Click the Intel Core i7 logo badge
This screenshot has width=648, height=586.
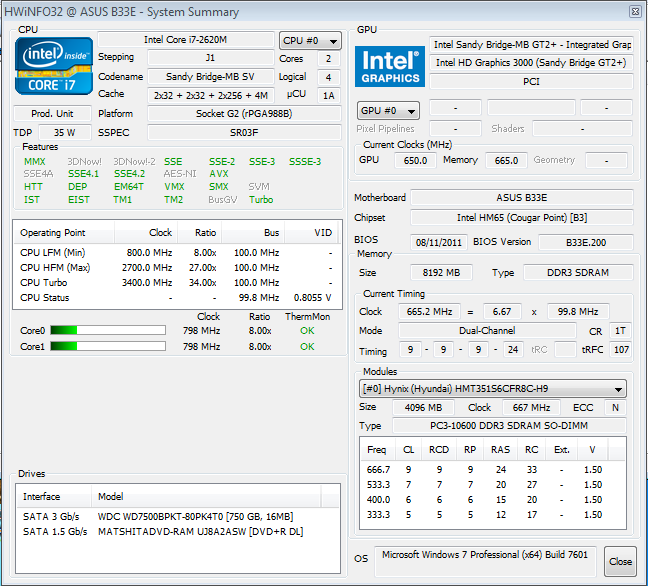click(54, 66)
